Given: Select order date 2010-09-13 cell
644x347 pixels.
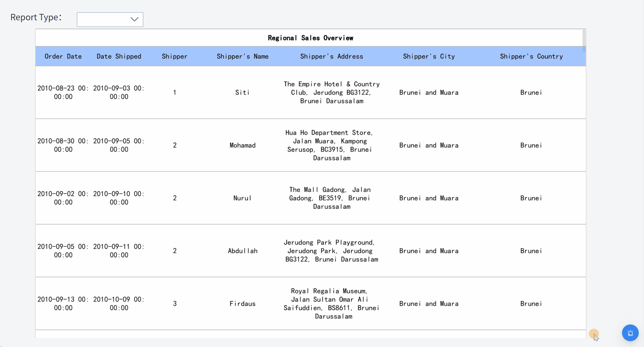Looking at the screenshot, I should [63, 304].
